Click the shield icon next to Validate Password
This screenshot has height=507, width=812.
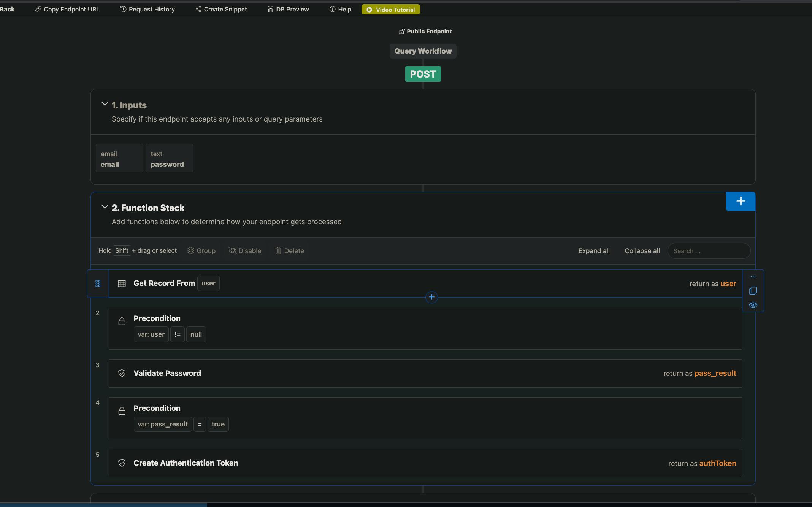pos(122,373)
